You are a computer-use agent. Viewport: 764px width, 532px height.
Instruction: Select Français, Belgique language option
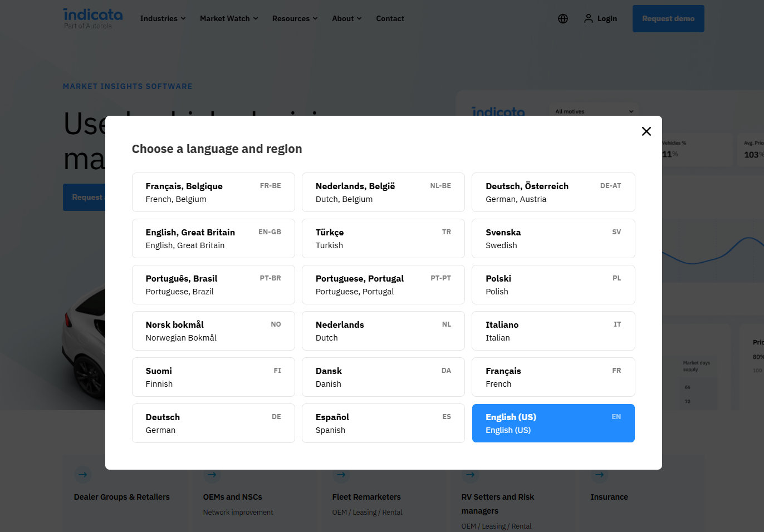(x=213, y=193)
